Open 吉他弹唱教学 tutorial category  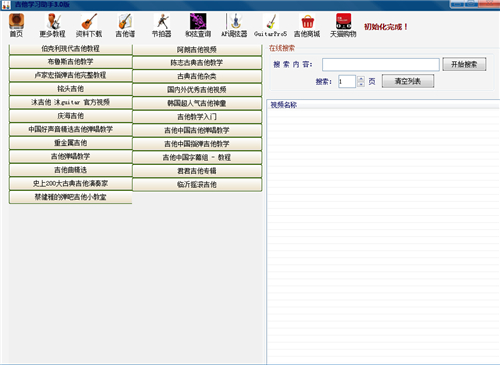(x=70, y=156)
